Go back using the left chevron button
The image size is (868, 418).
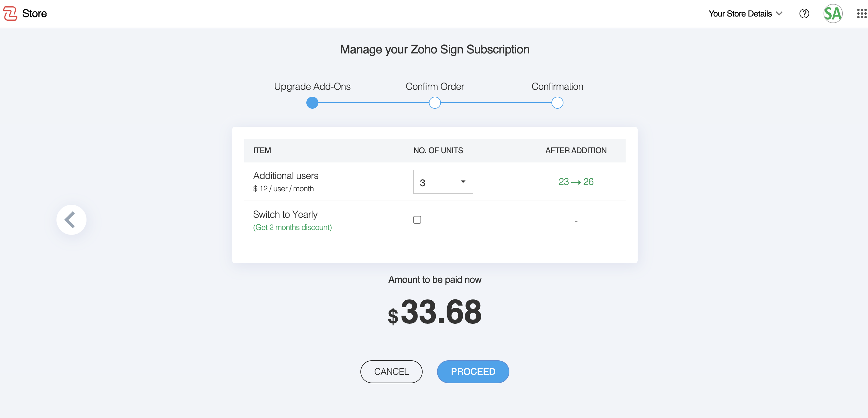pyautogui.click(x=71, y=220)
